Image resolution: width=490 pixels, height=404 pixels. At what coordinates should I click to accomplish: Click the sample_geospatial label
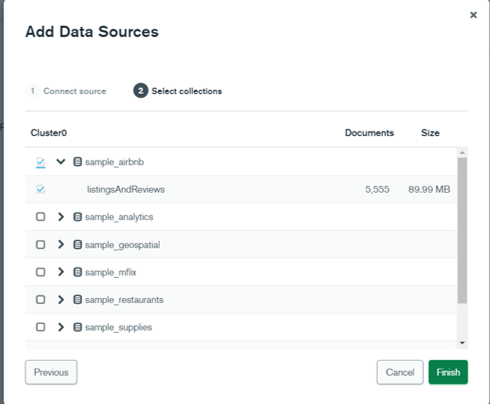(x=122, y=245)
